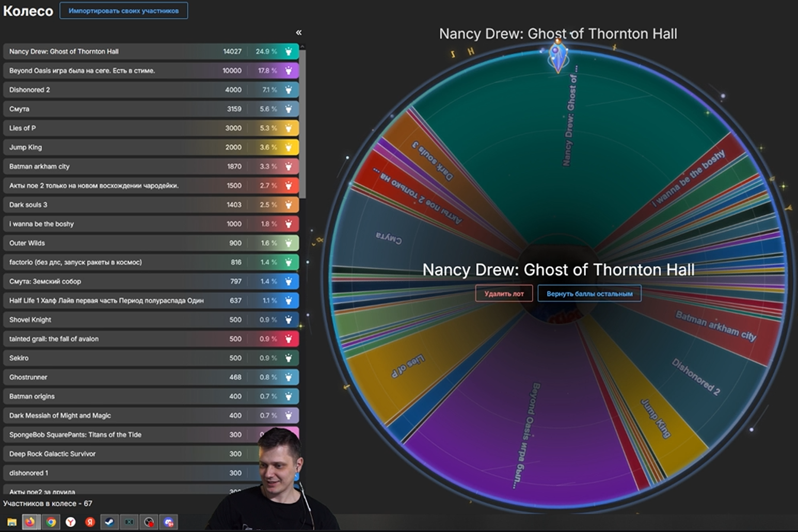
Task: Click the Импортировать своих участников button
Action: (x=124, y=11)
